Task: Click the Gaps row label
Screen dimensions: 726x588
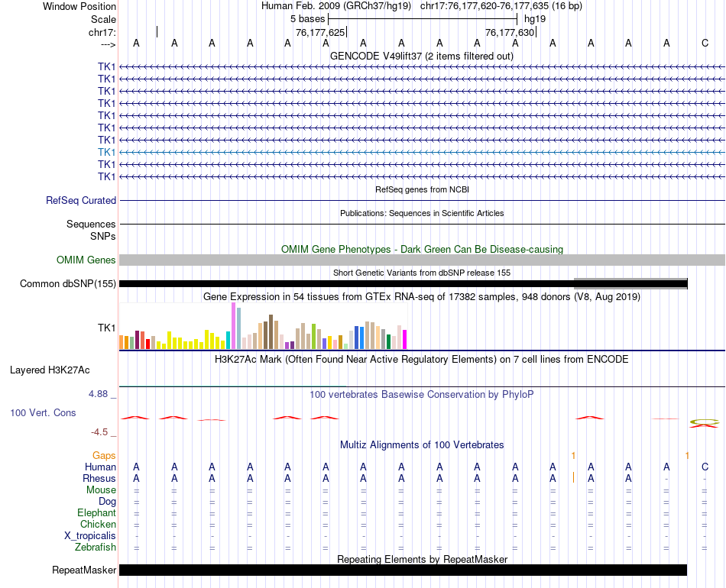Action: point(104,456)
